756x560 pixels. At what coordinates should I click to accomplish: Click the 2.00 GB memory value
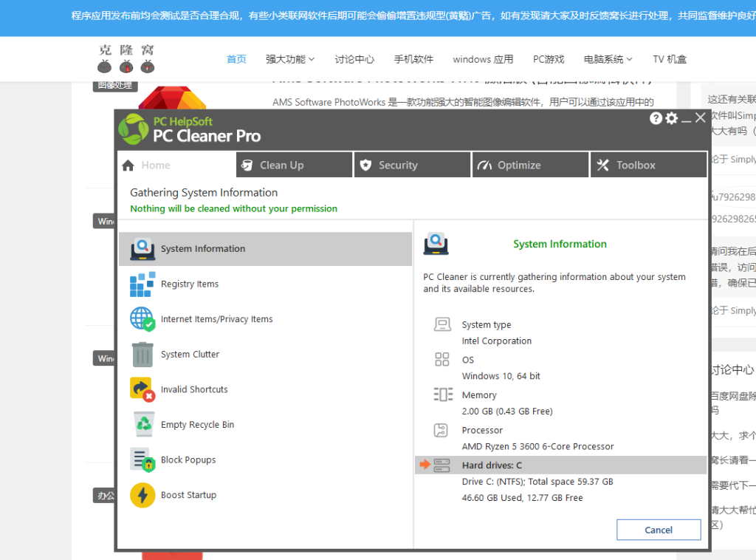point(507,412)
